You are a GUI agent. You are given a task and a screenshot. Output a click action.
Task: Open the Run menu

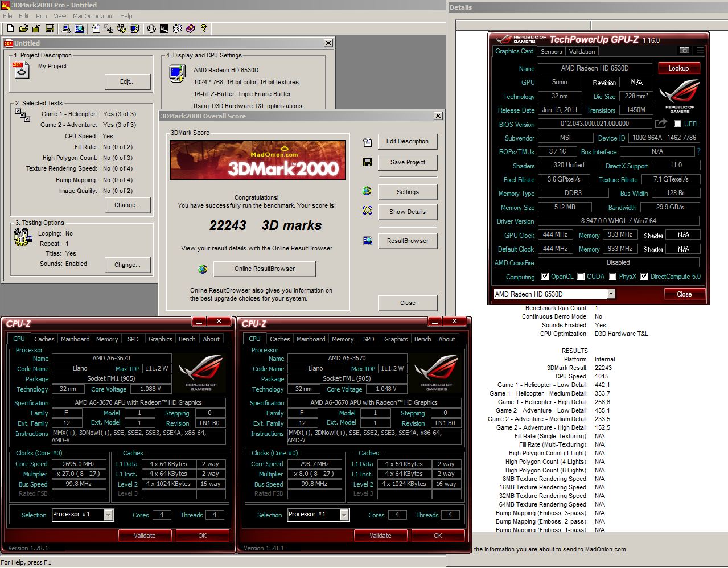(42, 16)
